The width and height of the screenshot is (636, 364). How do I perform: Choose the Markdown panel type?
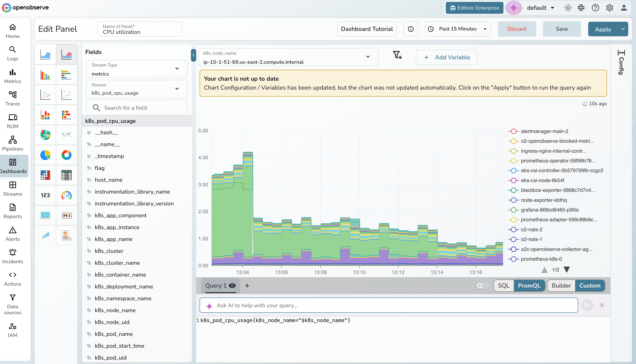click(67, 215)
